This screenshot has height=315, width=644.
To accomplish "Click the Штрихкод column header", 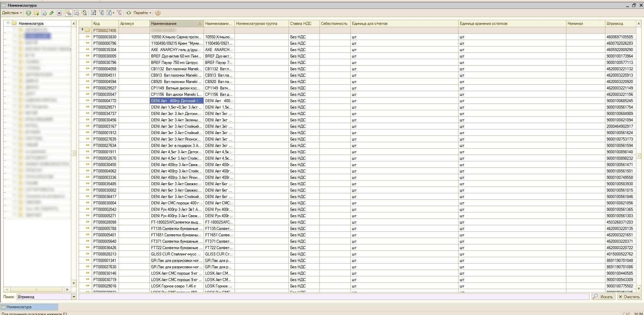I will tap(620, 24).
